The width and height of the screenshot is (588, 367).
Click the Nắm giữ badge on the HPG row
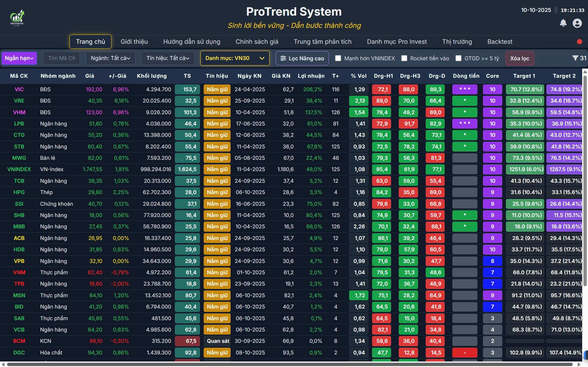click(217, 192)
